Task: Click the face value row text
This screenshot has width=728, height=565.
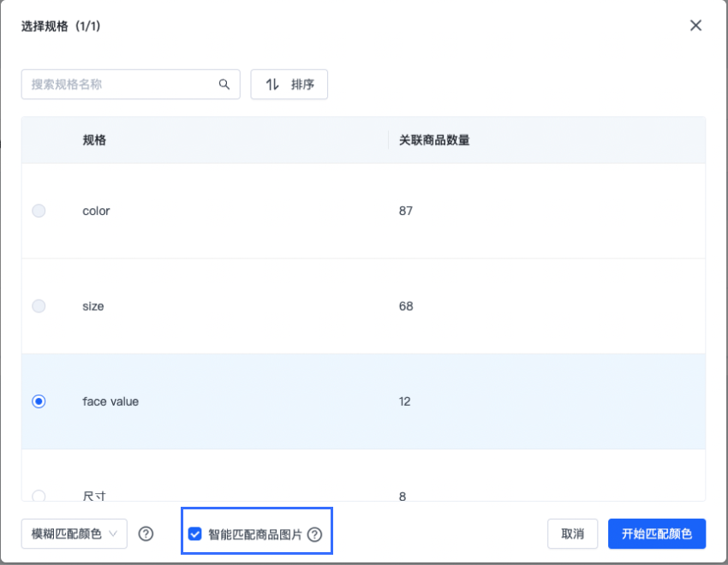Action: (x=110, y=401)
